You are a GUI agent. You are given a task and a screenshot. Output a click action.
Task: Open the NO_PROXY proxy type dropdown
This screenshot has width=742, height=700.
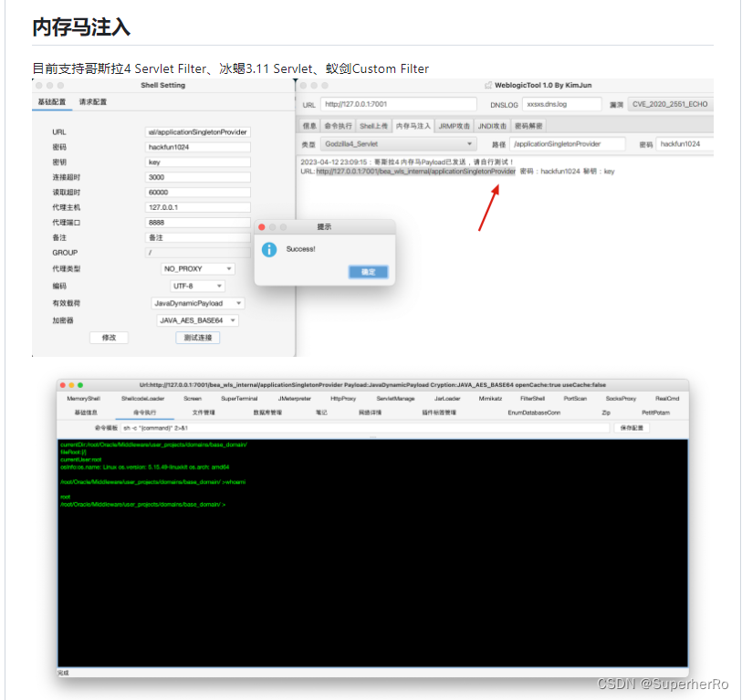click(x=198, y=268)
